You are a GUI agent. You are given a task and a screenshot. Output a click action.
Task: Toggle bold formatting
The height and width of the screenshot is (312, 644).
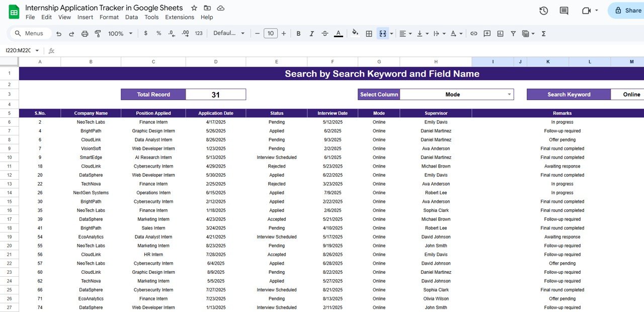click(298, 34)
